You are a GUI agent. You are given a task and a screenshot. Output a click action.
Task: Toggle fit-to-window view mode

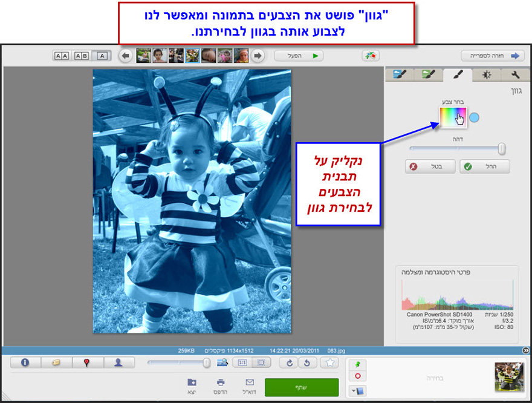pyautogui.click(x=260, y=362)
